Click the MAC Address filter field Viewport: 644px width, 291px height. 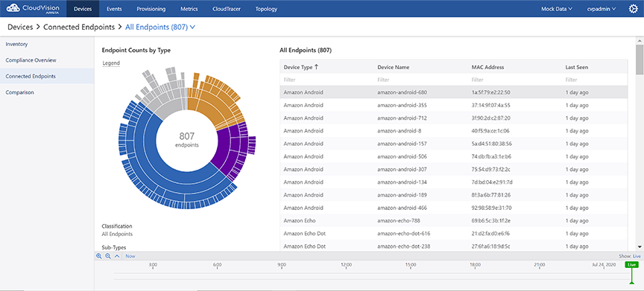point(516,80)
